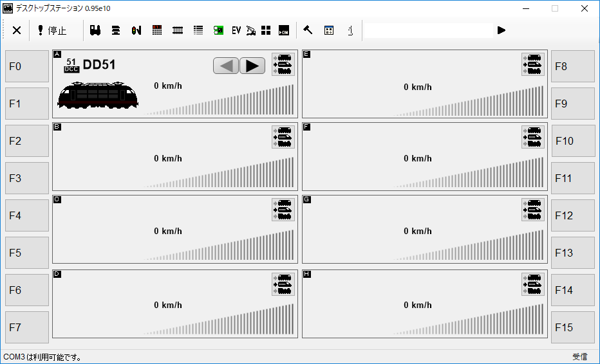600x364 pixels.
Task: Open loco selection icon in slot G
Action: pos(533,210)
